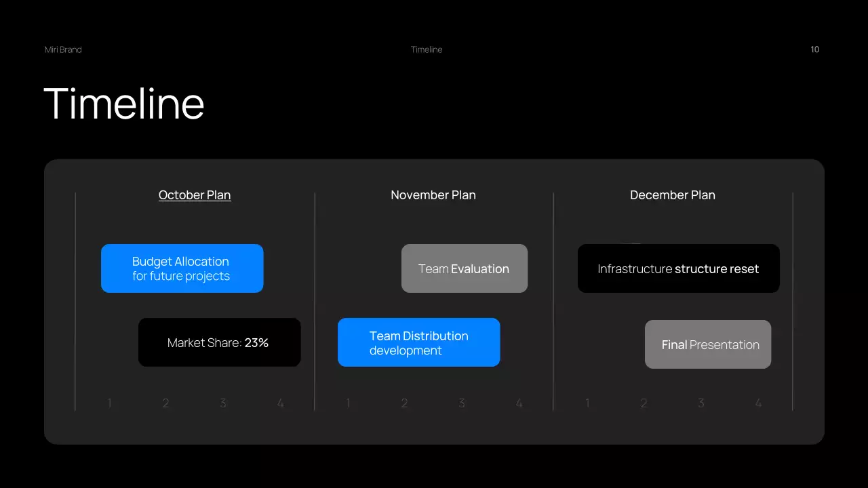The height and width of the screenshot is (488, 868).
Task: Click the Team Evaluation gray block
Action: pyautogui.click(x=464, y=268)
